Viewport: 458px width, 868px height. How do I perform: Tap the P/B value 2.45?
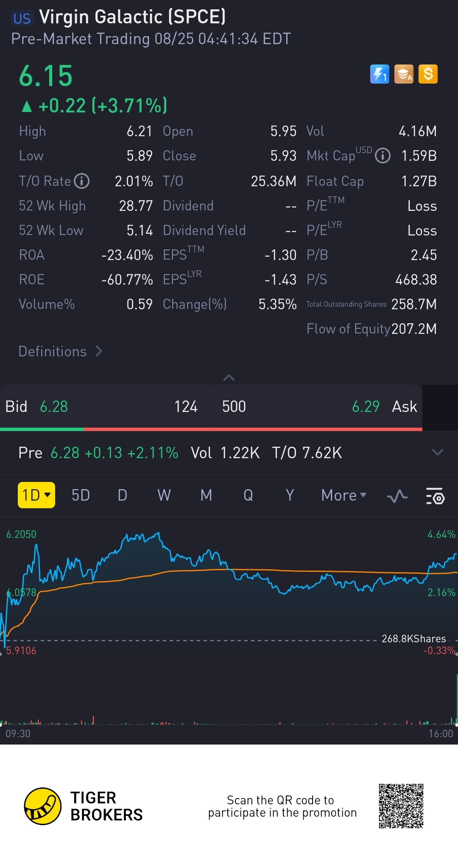click(x=424, y=255)
